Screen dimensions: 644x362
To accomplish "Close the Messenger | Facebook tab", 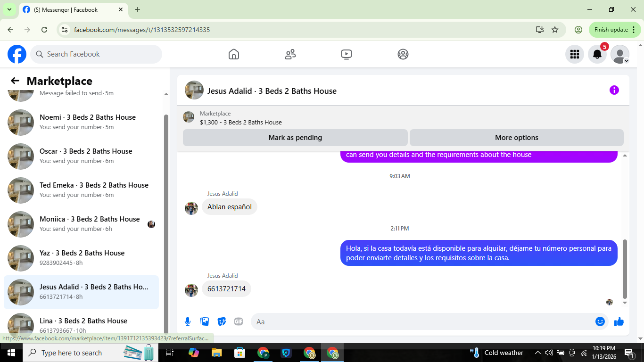I will coord(121,9).
